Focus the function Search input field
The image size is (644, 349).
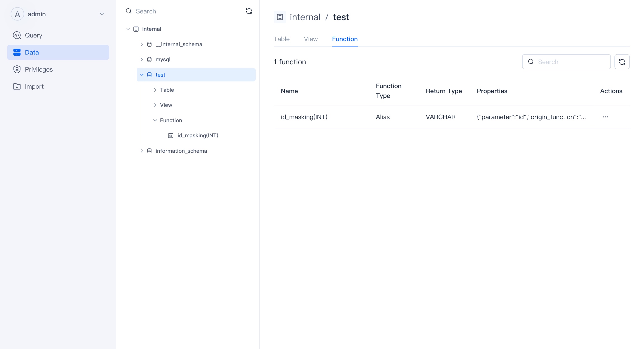[x=570, y=62]
